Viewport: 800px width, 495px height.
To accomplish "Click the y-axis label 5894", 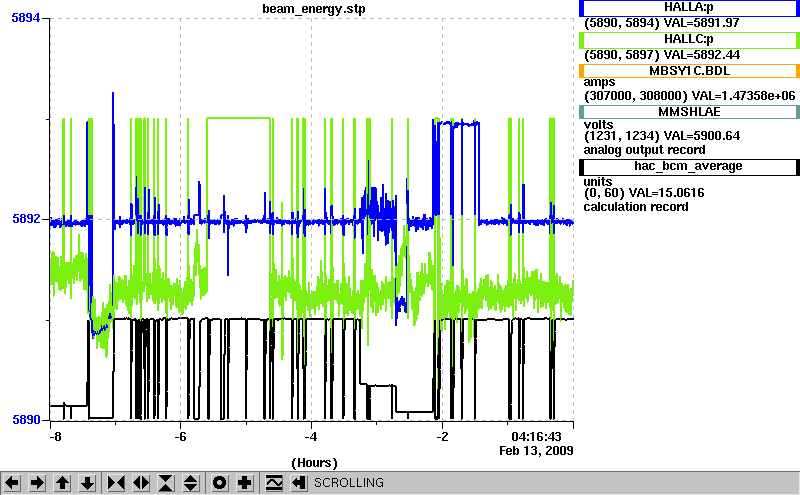I will (x=26, y=18).
